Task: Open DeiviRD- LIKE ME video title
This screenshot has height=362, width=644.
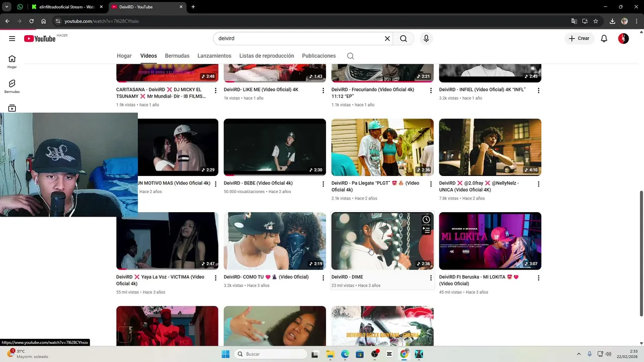Action: (261, 89)
